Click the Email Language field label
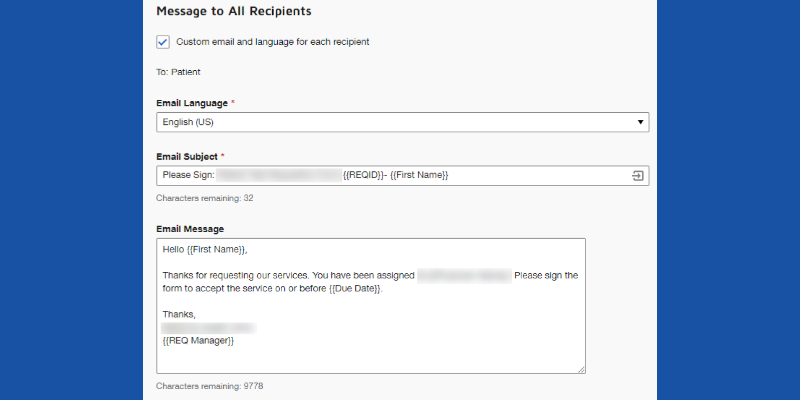Screen dimensions: 800x400 click(x=192, y=103)
